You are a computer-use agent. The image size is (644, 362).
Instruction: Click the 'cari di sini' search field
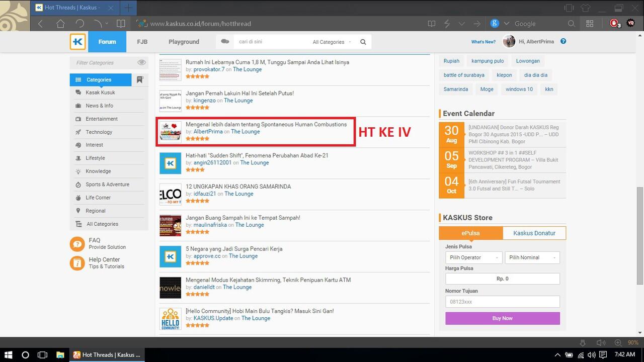click(272, 42)
